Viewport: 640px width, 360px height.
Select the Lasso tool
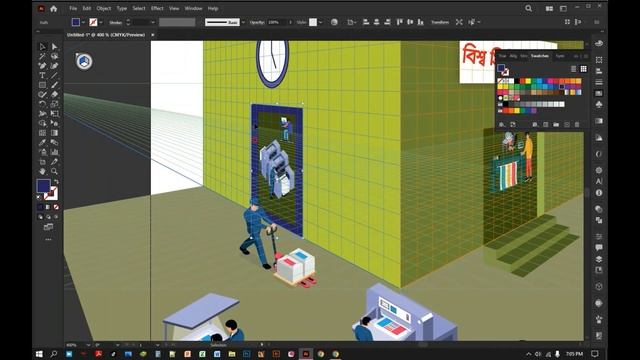point(54,56)
